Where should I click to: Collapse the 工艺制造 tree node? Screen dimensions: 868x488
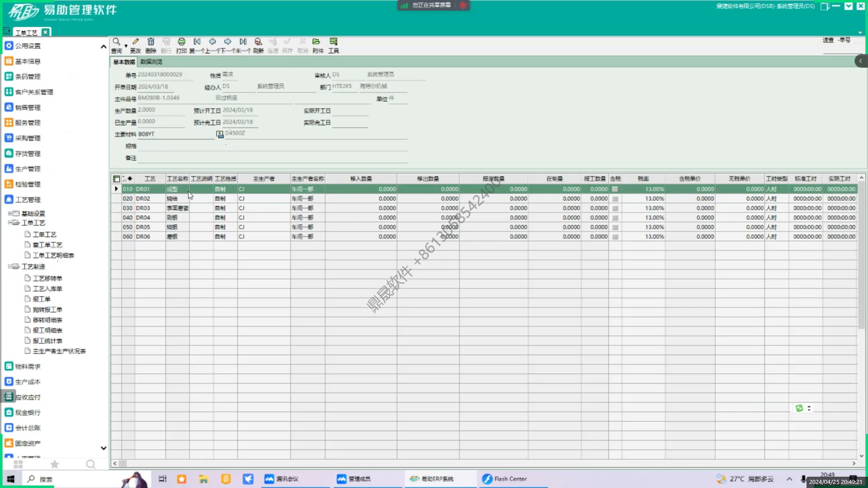(10, 267)
